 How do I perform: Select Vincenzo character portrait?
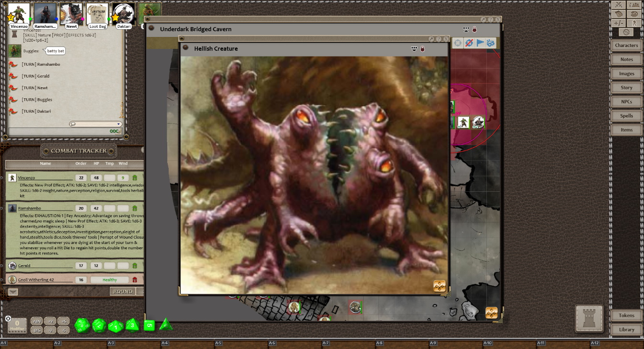pyautogui.click(x=19, y=13)
